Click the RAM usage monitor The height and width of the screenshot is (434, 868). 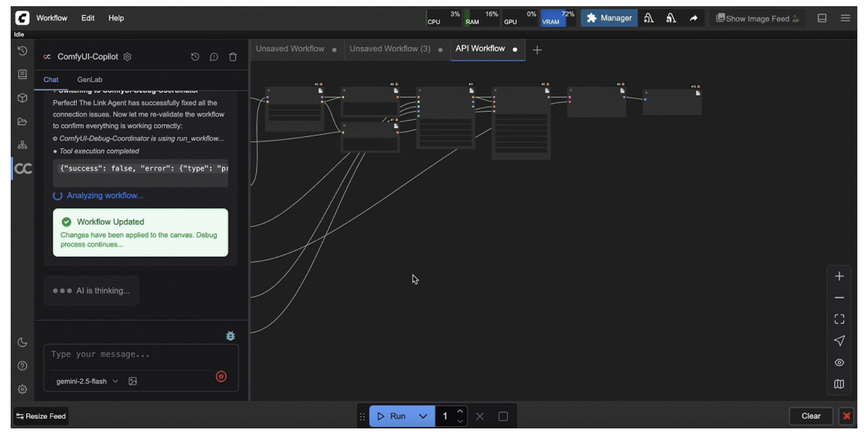482,18
